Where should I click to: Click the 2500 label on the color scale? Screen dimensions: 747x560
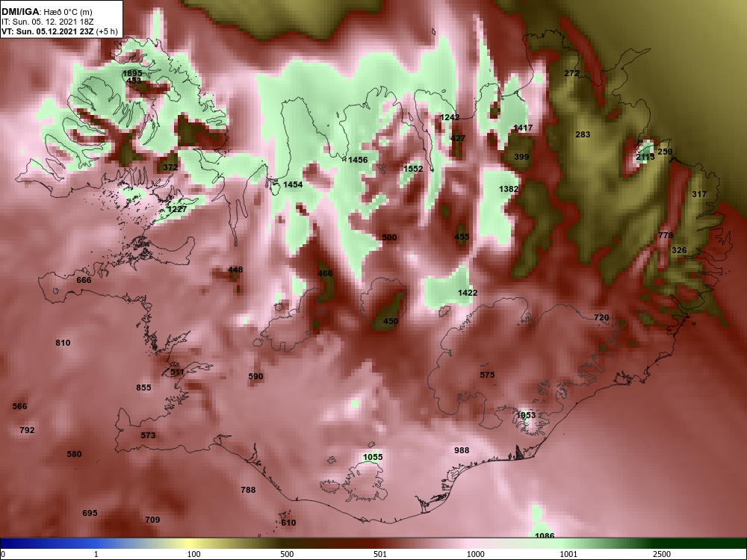662,554
